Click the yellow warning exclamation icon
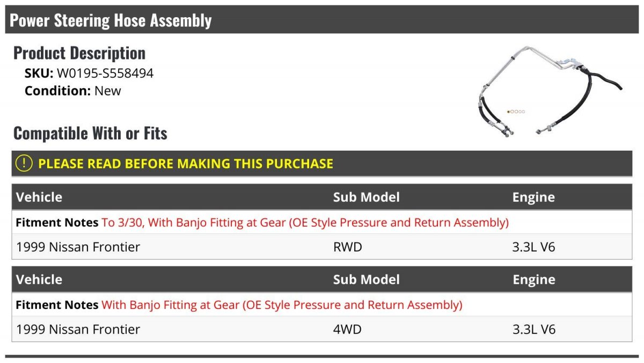Image resolution: width=644 pixels, height=363 pixels. tap(24, 164)
